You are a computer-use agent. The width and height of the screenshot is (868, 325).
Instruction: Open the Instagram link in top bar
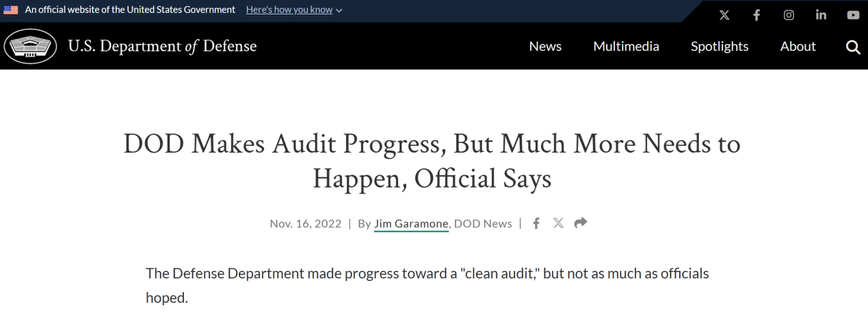coord(789,16)
